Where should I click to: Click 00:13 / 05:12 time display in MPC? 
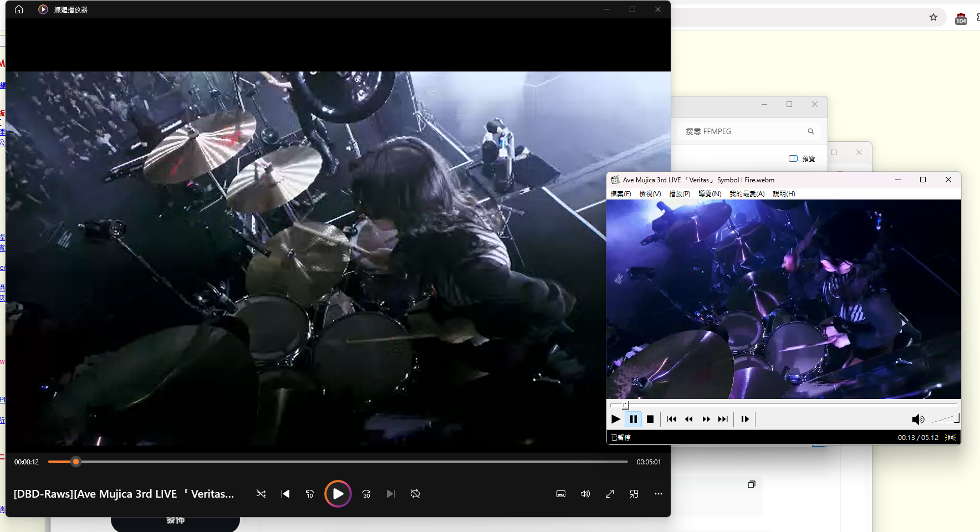[x=918, y=438]
